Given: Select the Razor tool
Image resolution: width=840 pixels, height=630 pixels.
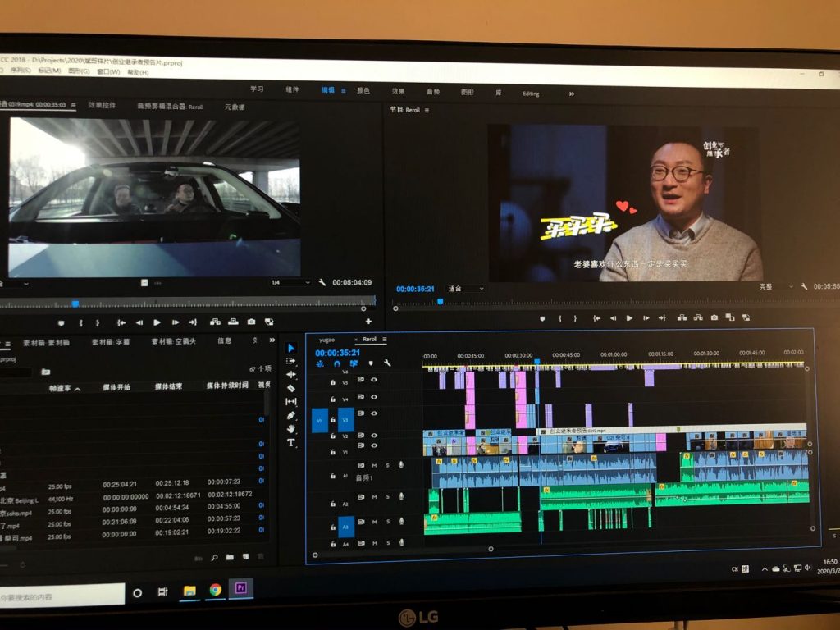Looking at the screenshot, I should [x=291, y=388].
